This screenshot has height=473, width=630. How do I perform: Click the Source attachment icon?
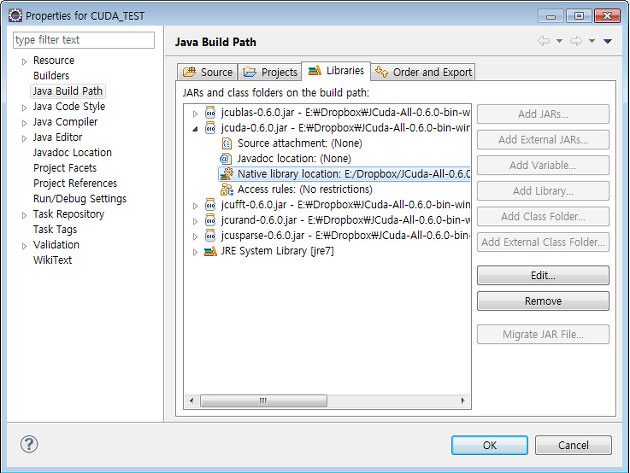pyautogui.click(x=227, y=143)
